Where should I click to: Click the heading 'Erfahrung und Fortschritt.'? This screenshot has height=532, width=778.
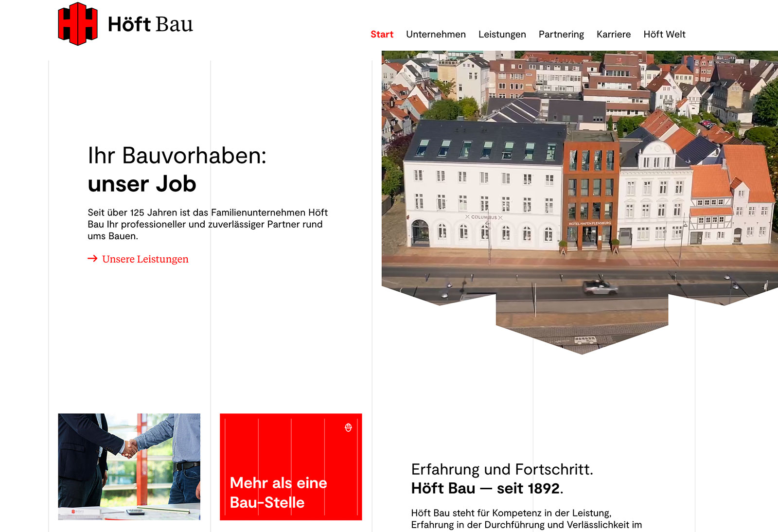click(x=502, y=469)
